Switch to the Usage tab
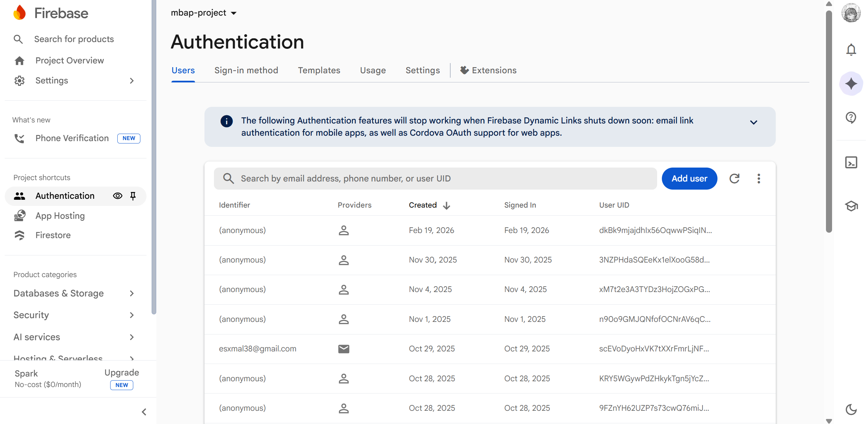Viewport: 868px width, 424px height. [x=373, y=70]
